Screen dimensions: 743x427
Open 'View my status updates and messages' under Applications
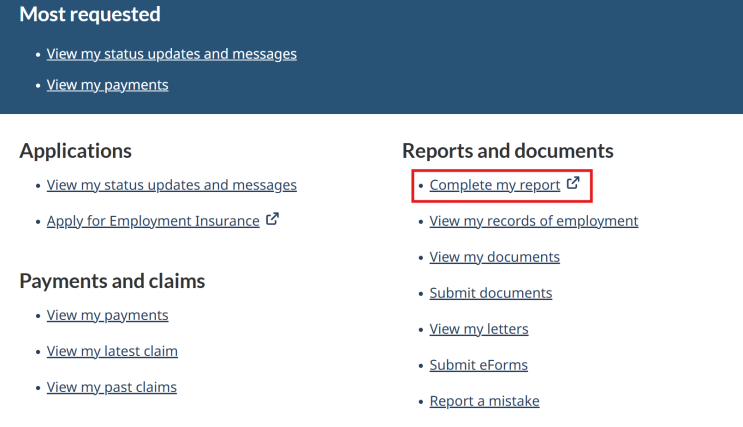click(x=172, y=185)
